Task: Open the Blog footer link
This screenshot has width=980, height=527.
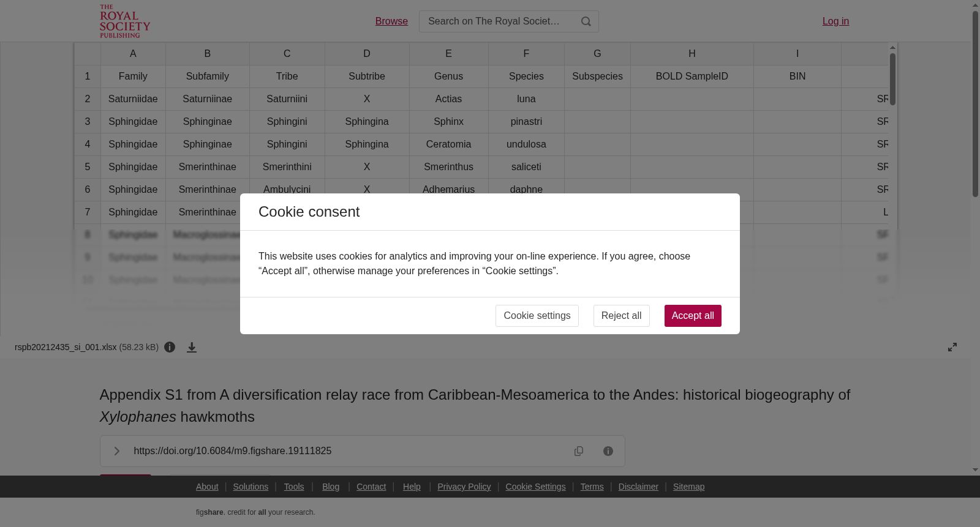Action: (x=331, y=487)
